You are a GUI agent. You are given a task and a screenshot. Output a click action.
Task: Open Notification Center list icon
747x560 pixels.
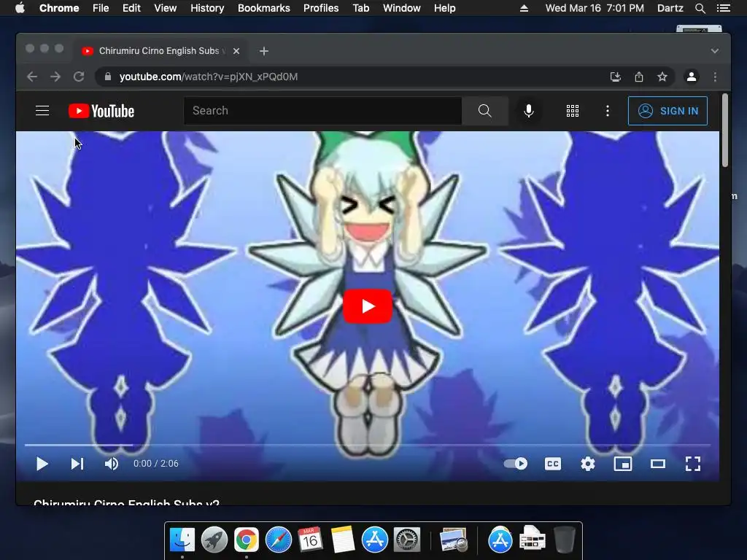coord(723,8)
